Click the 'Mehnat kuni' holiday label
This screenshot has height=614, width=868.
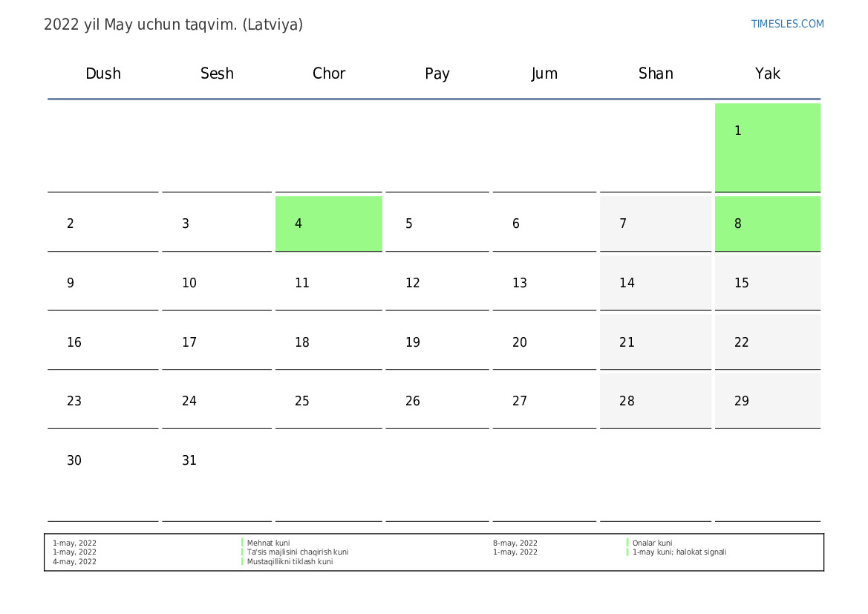[x=268, y=543]
